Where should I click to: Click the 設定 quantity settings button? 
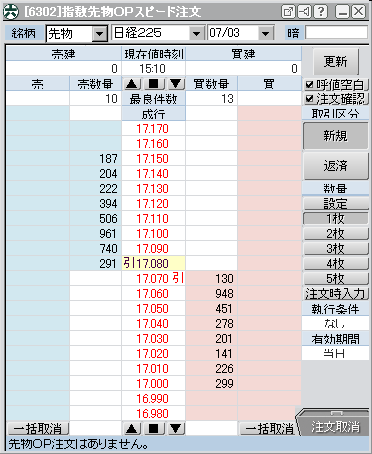pos(336,204)
